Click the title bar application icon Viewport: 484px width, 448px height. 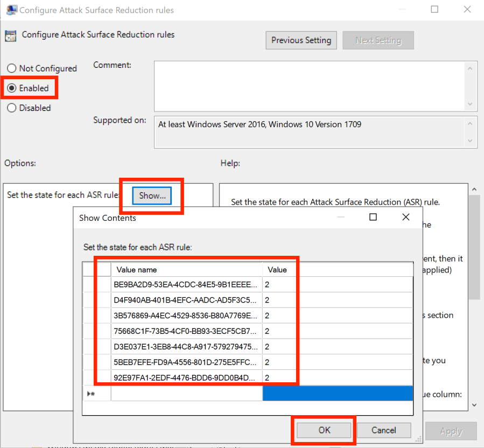(x=11, y=10)
